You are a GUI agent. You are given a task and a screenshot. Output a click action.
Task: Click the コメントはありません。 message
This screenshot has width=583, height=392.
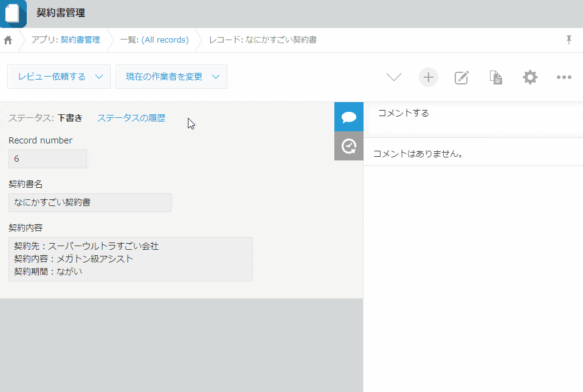click(x=418, y=154)
